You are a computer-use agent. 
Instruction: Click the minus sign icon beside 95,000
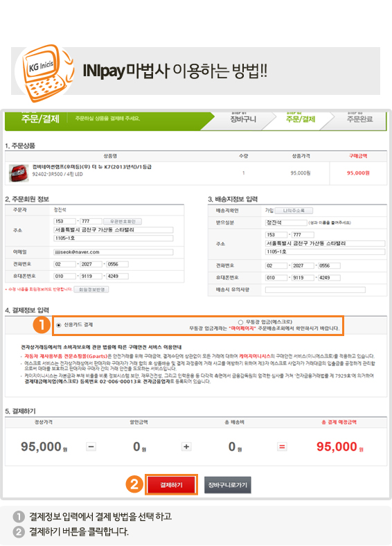tap(91, 446)
